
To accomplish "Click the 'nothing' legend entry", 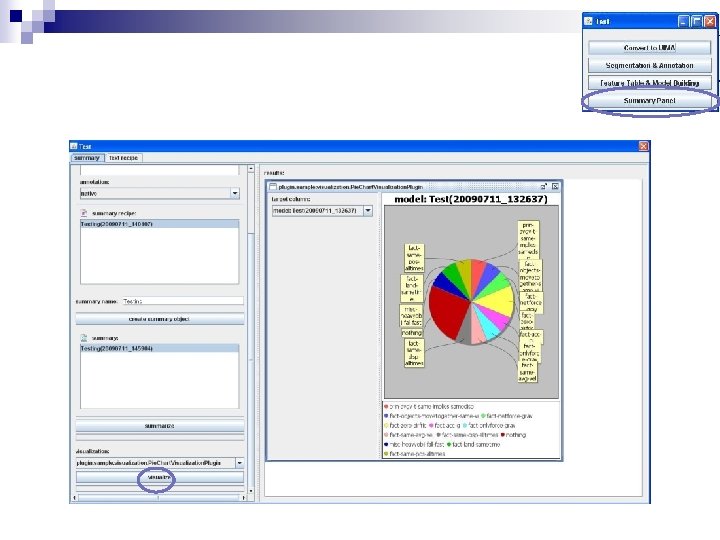I will [x=513, y=435].
